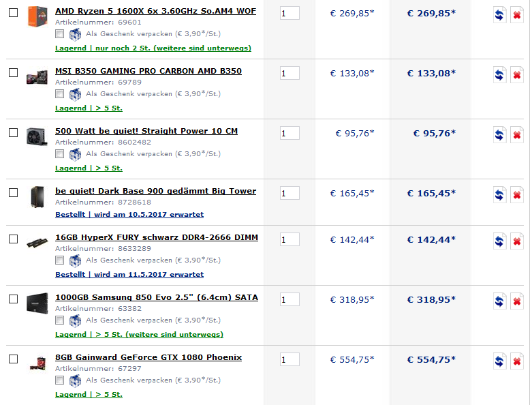The width and height of the screenshot is (532, 405).
Task: Refresh the 16GB HyperX FURY row
Action: click(499, 241)
